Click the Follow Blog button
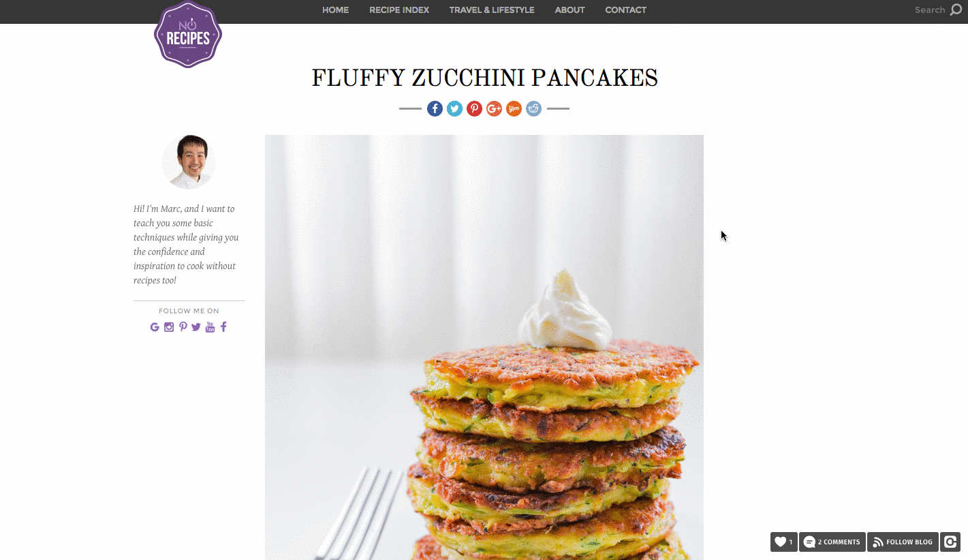Image resolution: width=968 pixels, height=560 pixels. (x=903, y=542)
